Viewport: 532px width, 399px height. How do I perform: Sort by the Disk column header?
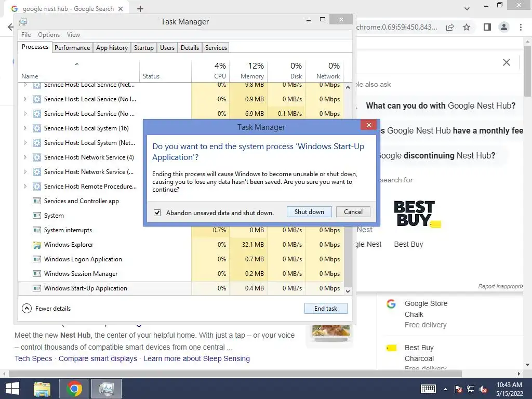(287, 71)
